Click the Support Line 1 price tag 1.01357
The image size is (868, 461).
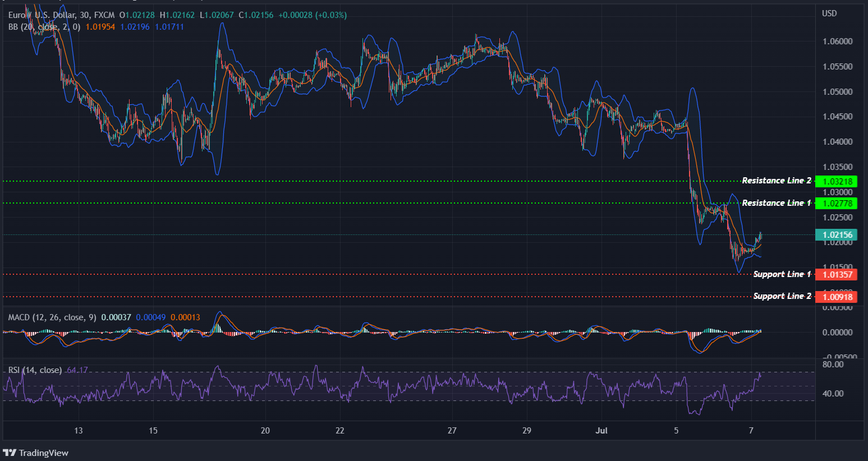tap(837, 274)
